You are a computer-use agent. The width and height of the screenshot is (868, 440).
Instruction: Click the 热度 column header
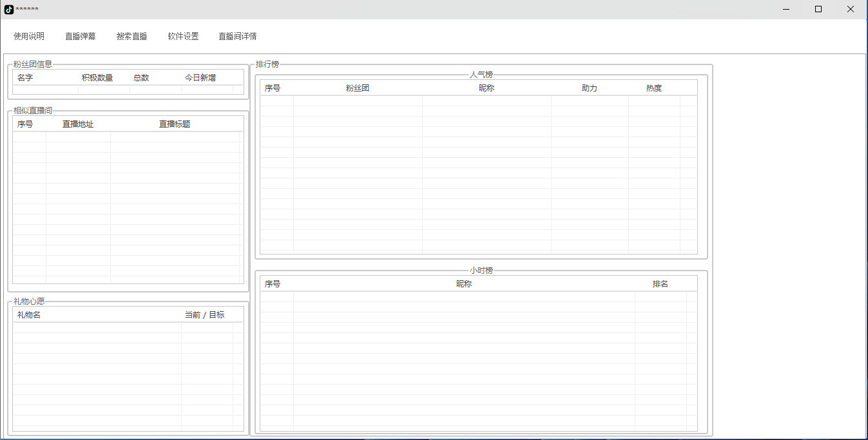(x=654, y=88)
